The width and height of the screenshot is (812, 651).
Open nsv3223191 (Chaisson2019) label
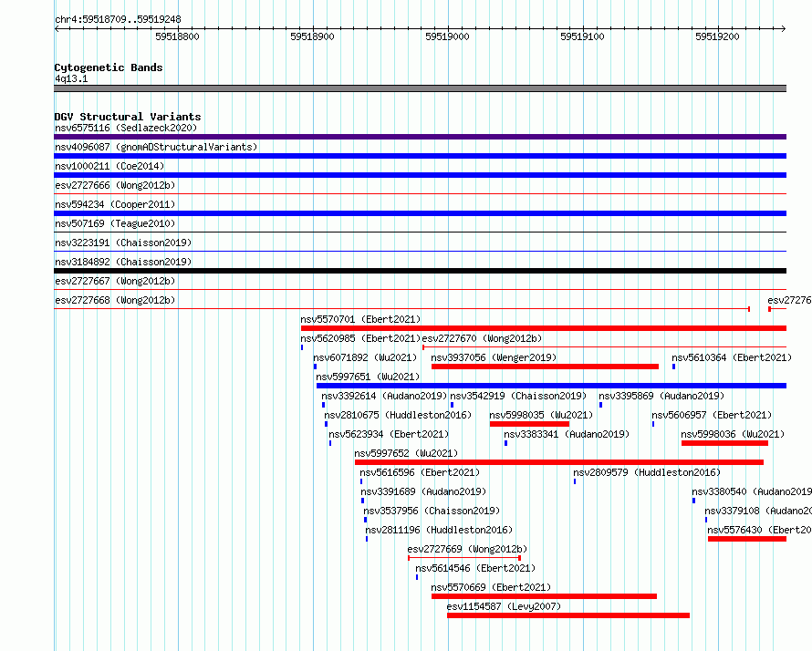pyautogui.click(x=123, y=243)
